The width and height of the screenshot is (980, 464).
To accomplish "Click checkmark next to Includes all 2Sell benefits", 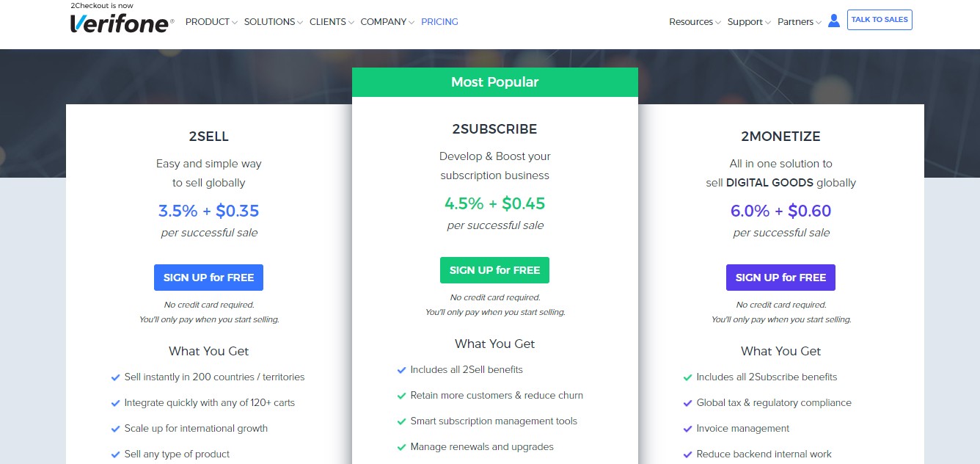I will click(x=401, y=370).
